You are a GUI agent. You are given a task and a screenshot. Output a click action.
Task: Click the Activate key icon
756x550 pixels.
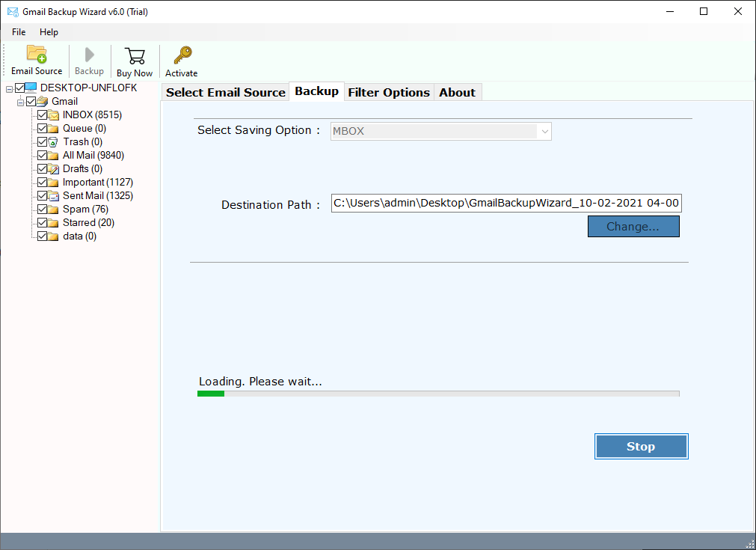point(182,55)
